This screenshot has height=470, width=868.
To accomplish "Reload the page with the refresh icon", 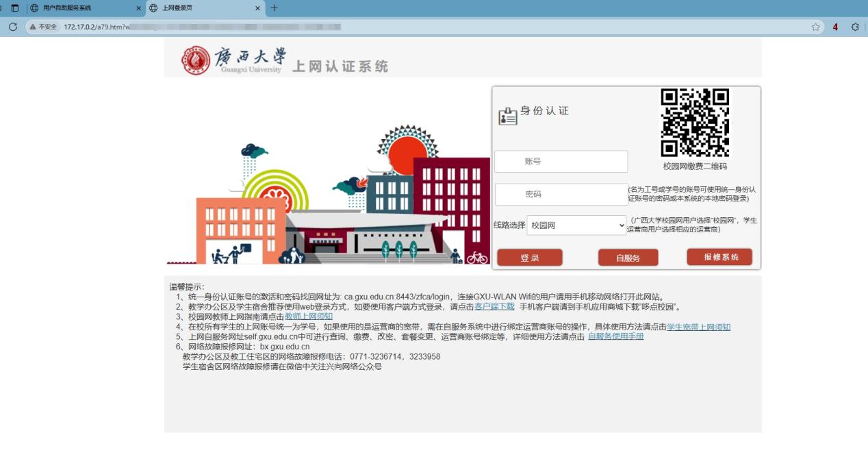I will click(x=12, y=27).
